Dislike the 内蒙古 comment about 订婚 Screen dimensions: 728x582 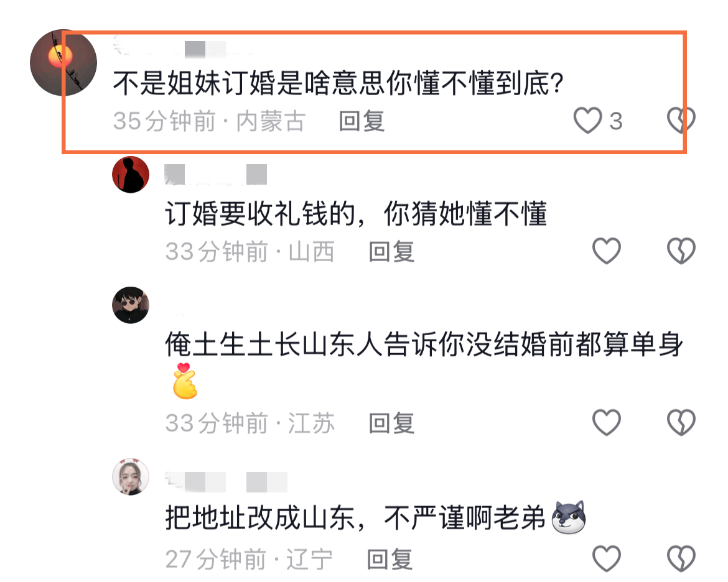(x=681, y=120)
